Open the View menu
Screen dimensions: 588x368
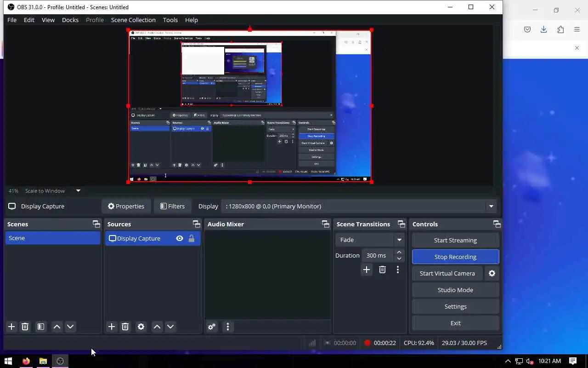click(48, 20)
